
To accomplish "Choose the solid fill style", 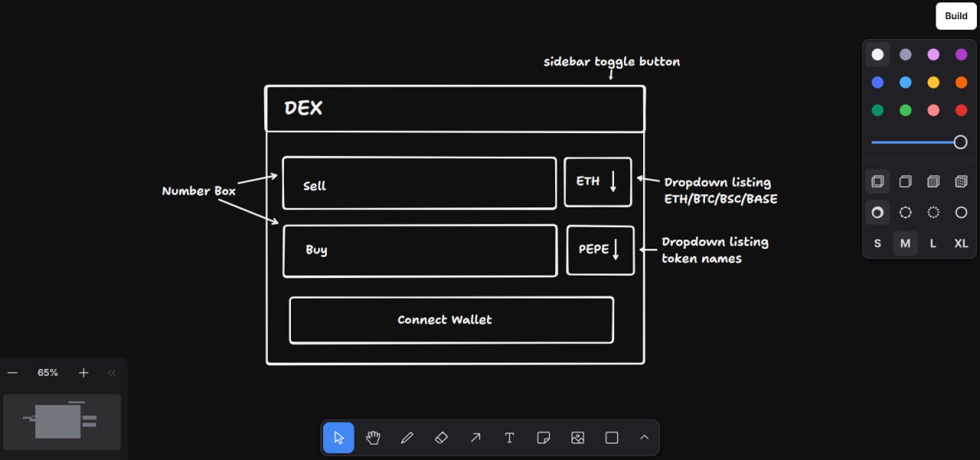I will click(933, 182).
